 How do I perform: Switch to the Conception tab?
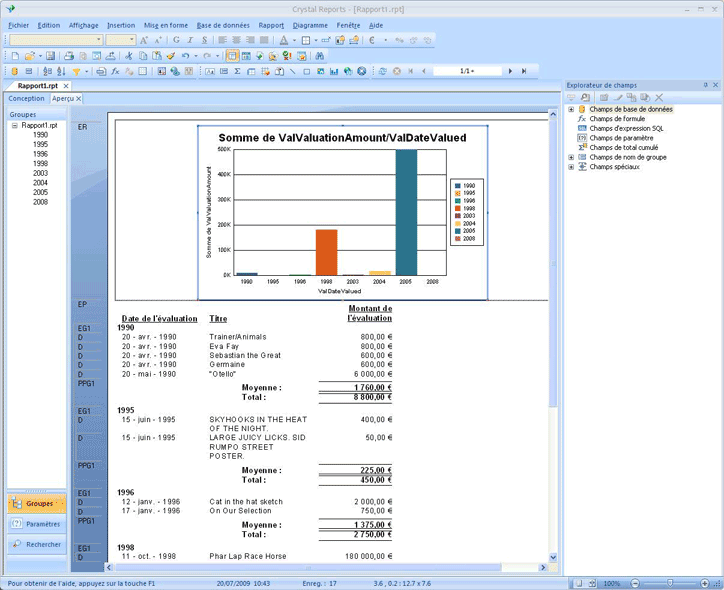pos(26,99)
